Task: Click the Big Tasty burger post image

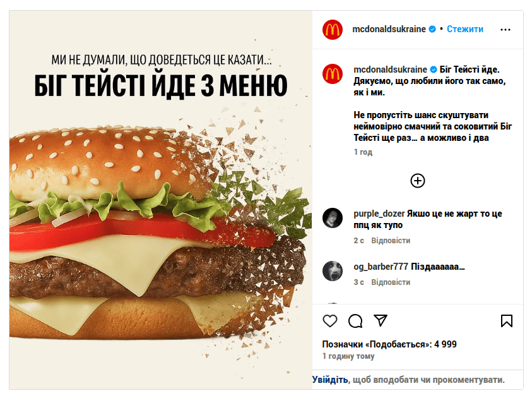Action: [160, 200]
